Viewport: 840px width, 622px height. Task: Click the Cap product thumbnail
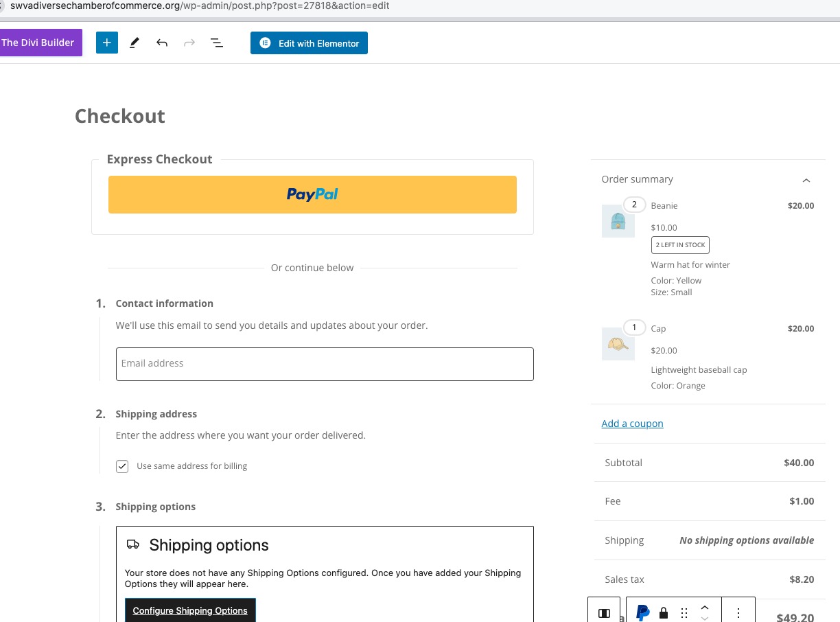(618, 344)
